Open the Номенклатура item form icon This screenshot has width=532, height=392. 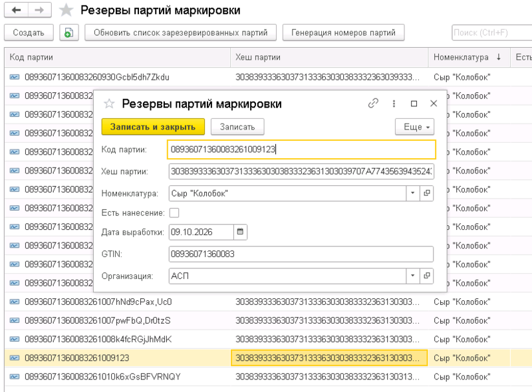click(427, 193)
